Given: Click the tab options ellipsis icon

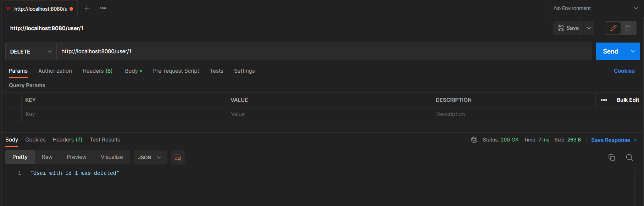Looking at the screenshot, I should [103, 8].
